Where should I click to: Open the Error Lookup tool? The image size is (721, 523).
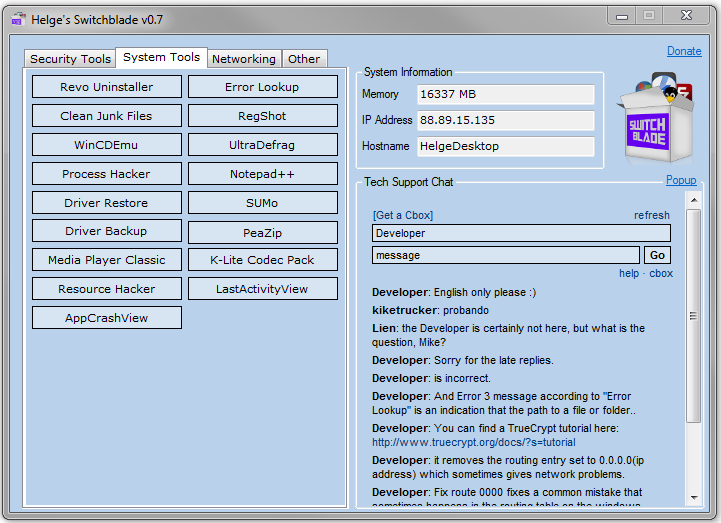point(262,87)
